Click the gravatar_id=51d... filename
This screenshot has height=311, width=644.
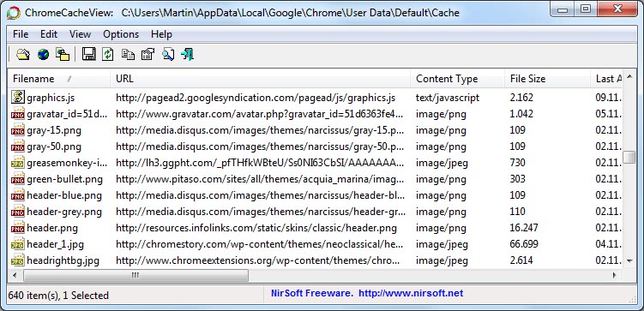[x=67, y=114]
